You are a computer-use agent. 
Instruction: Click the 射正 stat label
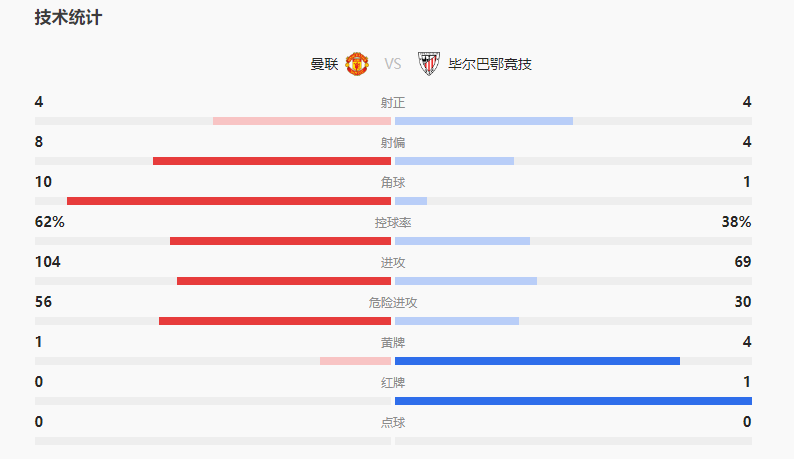click(393, 103)
